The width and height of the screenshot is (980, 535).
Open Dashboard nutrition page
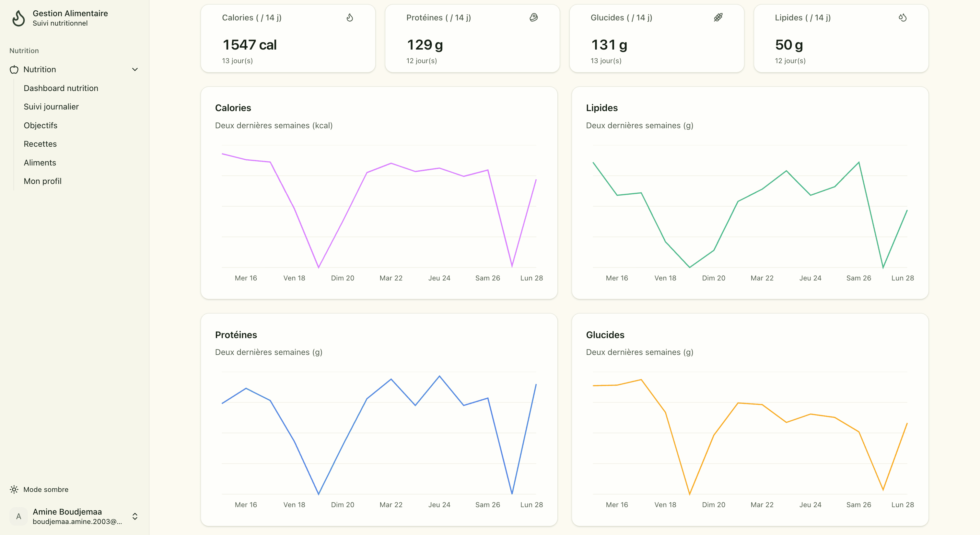click(x=61, y=88)
